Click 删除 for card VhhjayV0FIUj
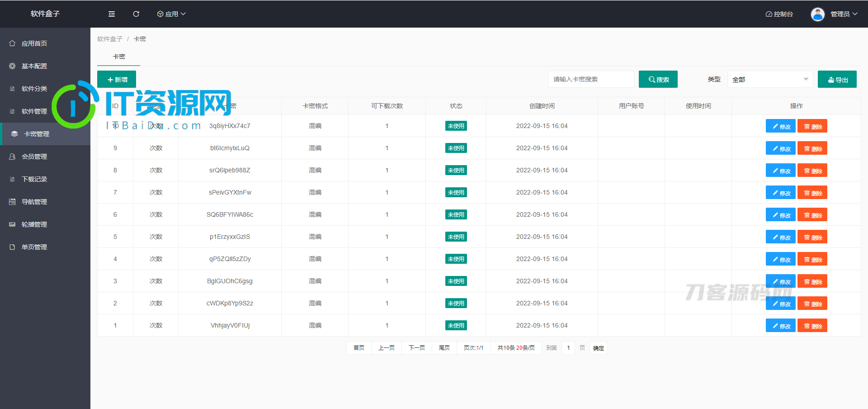868x409 pixels. (812, 326)
